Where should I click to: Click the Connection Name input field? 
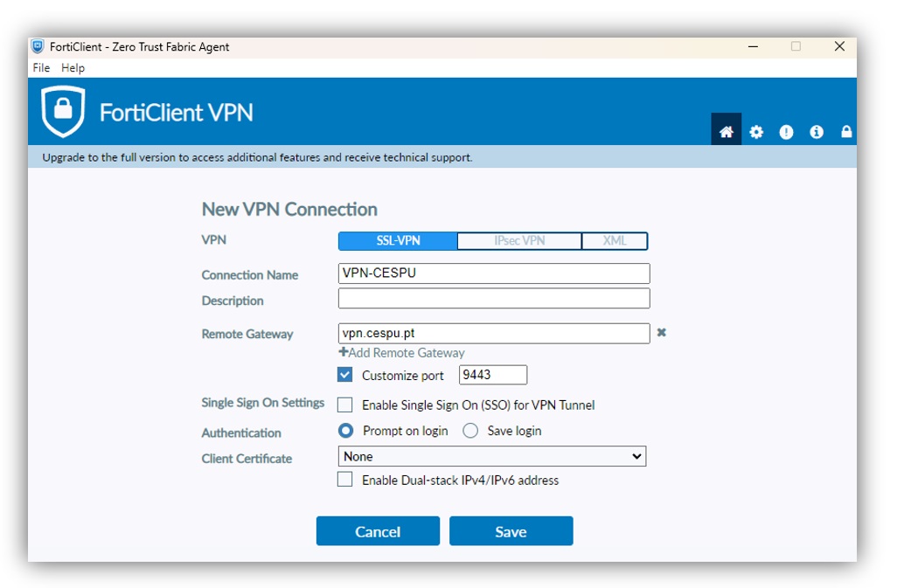tap(494, 273)
